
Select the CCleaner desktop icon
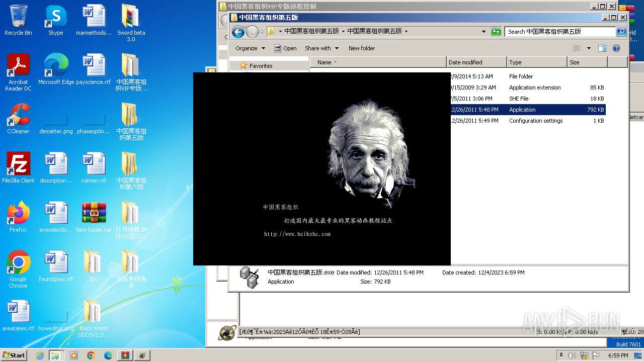[x=18, y=119]
